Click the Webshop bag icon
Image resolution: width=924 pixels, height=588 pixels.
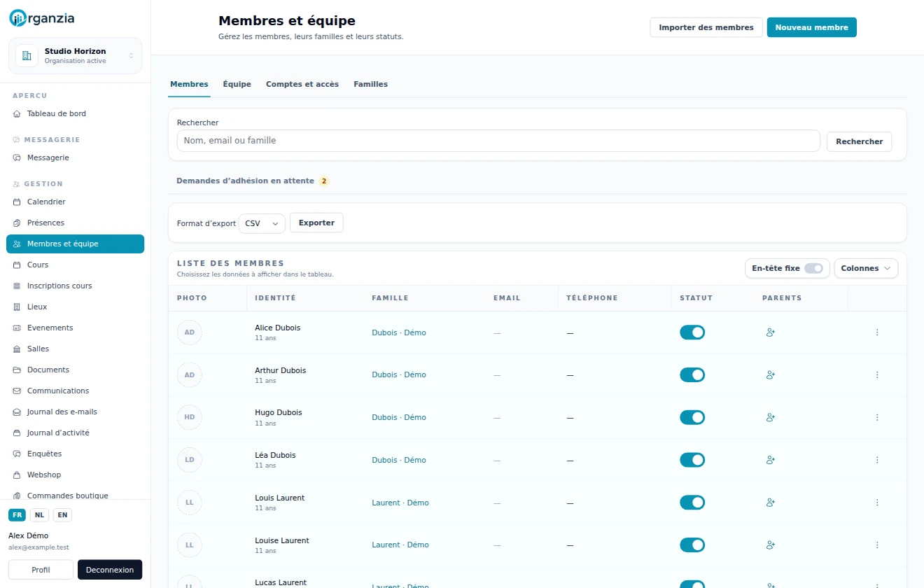point(17,475)
